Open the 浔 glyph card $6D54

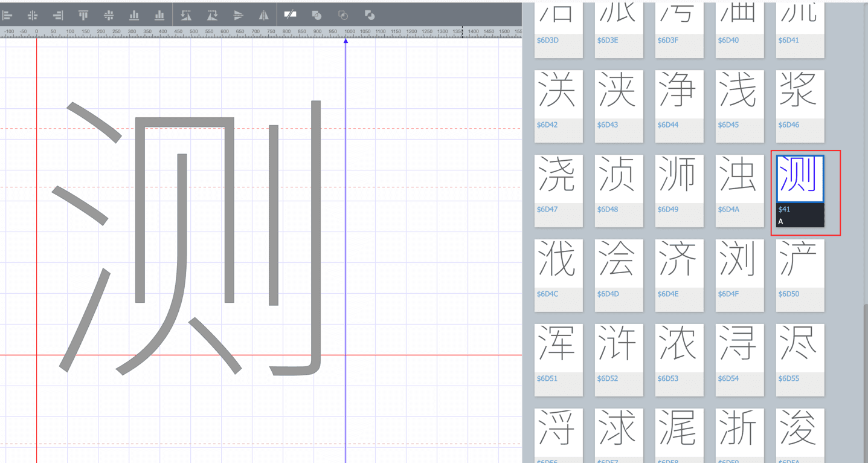point(740,360)
